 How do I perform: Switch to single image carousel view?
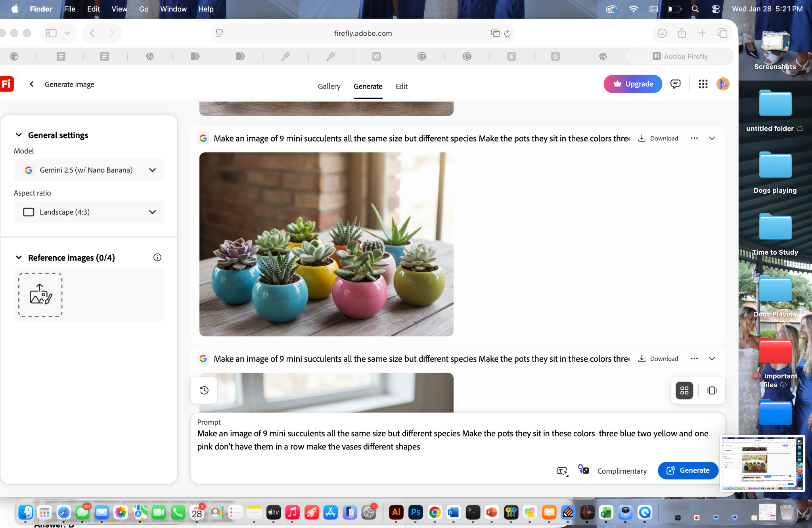coord(712,390)
